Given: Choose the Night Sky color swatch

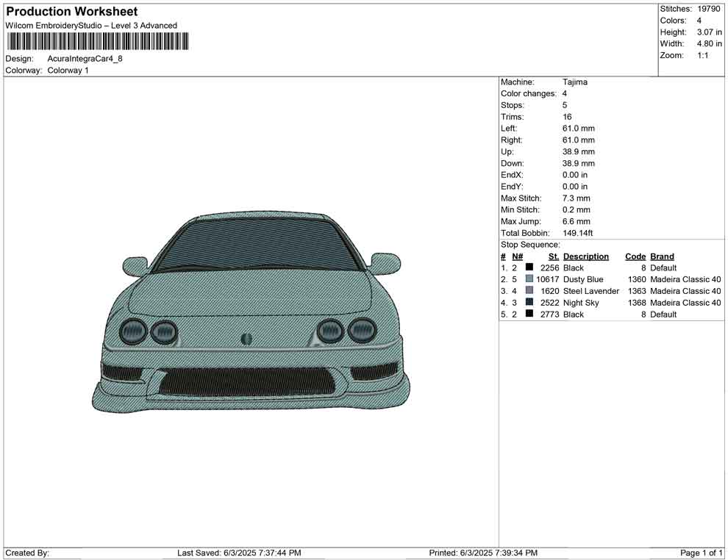Looking at the screenshot, I should coord(529,303).
